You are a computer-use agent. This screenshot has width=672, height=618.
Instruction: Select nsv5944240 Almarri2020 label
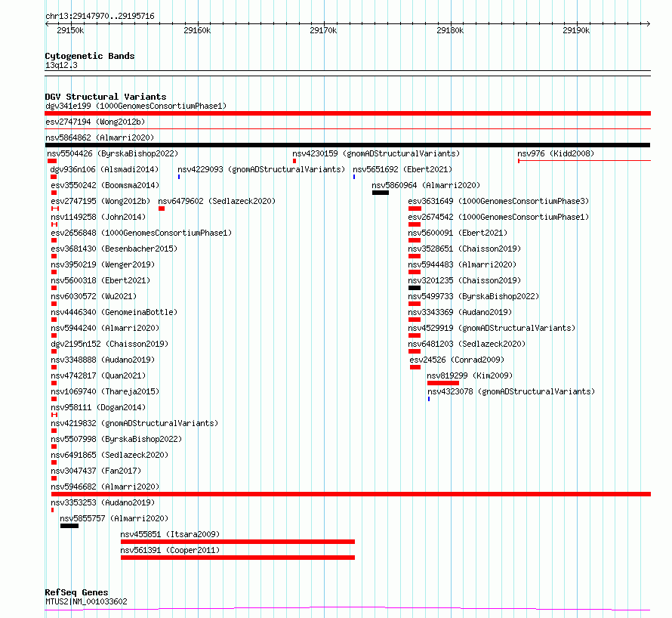point(105,328)
